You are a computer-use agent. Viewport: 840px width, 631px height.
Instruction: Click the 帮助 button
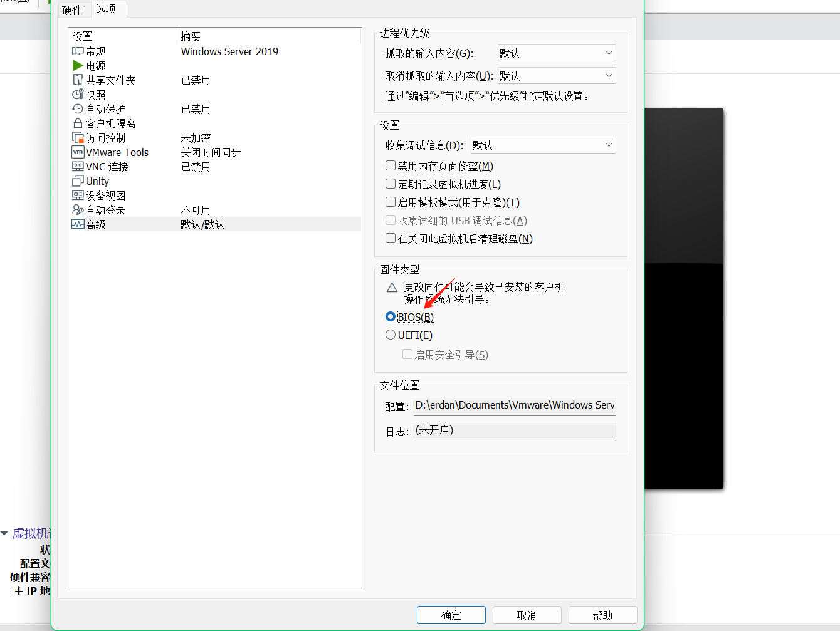point(603,615)
